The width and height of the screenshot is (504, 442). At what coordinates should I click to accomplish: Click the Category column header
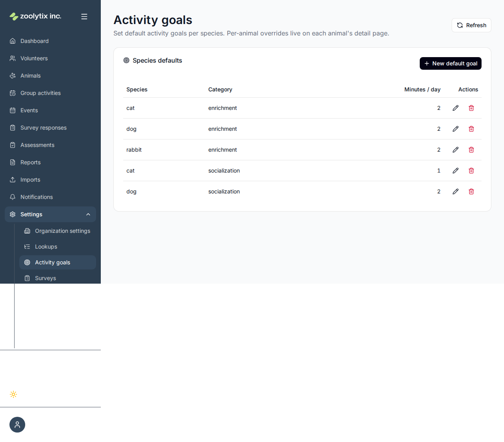click(x=220, y=89)
